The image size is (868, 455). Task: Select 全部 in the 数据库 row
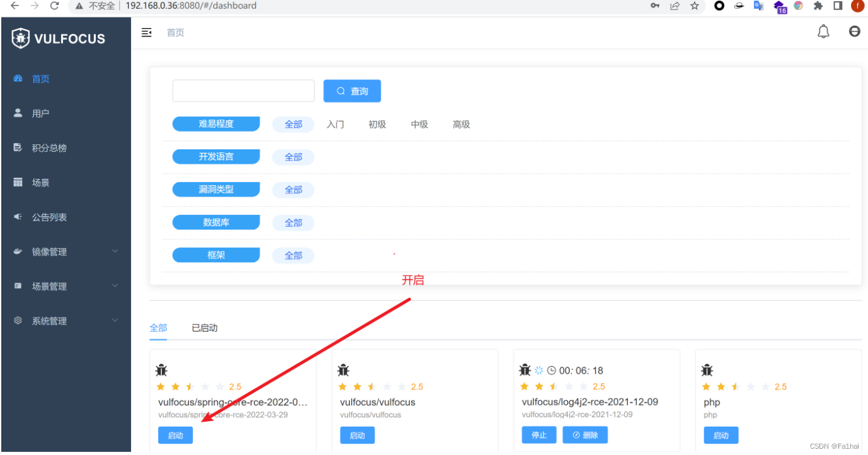tap(293, 223)
